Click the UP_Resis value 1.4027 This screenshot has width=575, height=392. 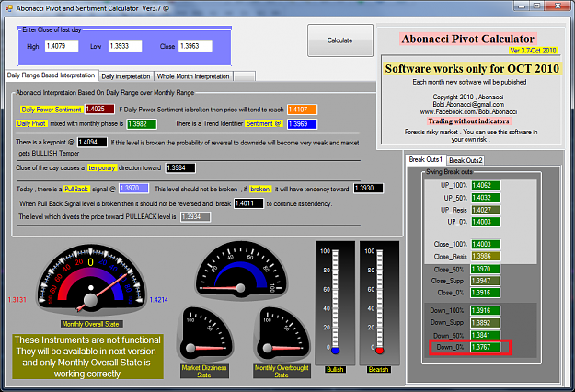(486, 210)
